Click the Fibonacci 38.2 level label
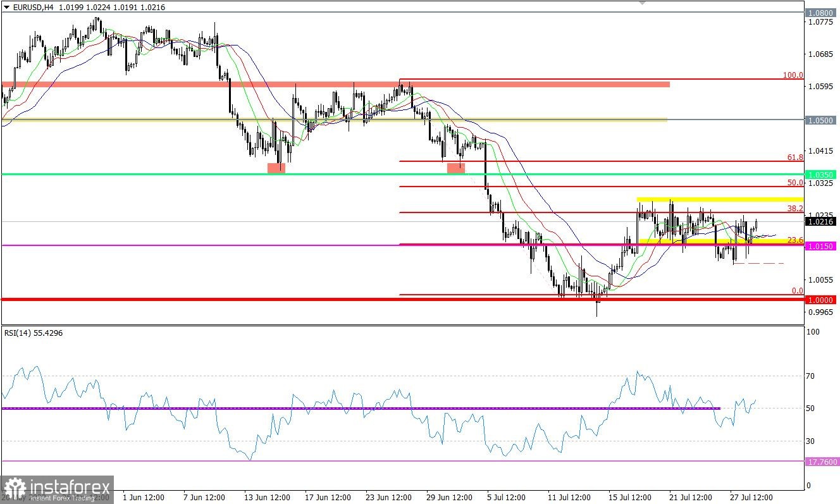The height and width of the screenshot is (504, 840). tap(795, 208)
